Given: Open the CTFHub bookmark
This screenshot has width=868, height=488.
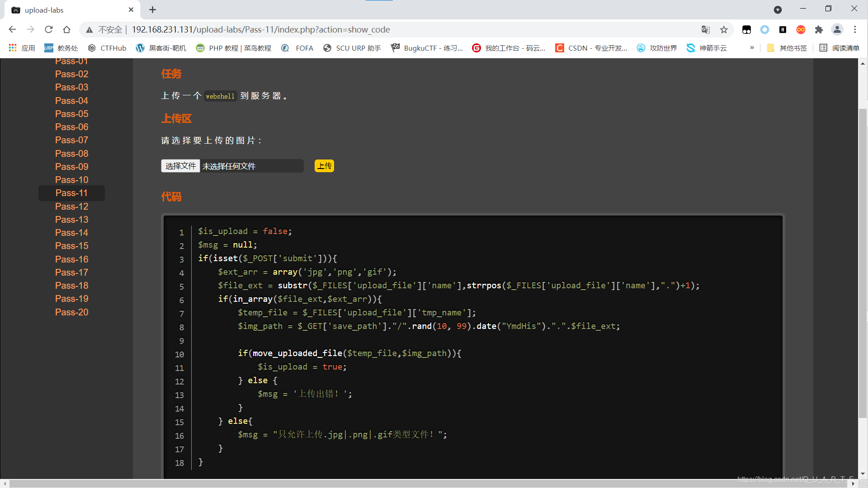Looking at the screenshot, I should point(107,48).
